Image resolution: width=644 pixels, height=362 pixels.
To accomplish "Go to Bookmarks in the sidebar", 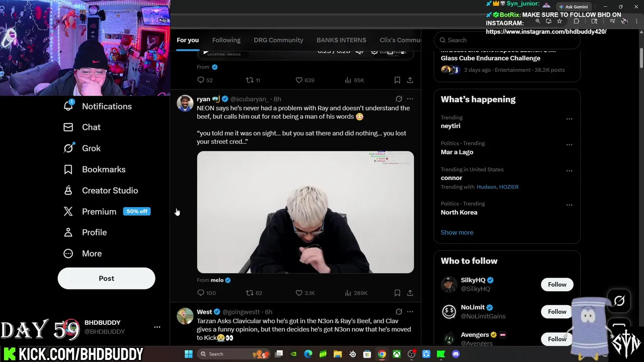I will pyautogui.click(x=94, y=169).
